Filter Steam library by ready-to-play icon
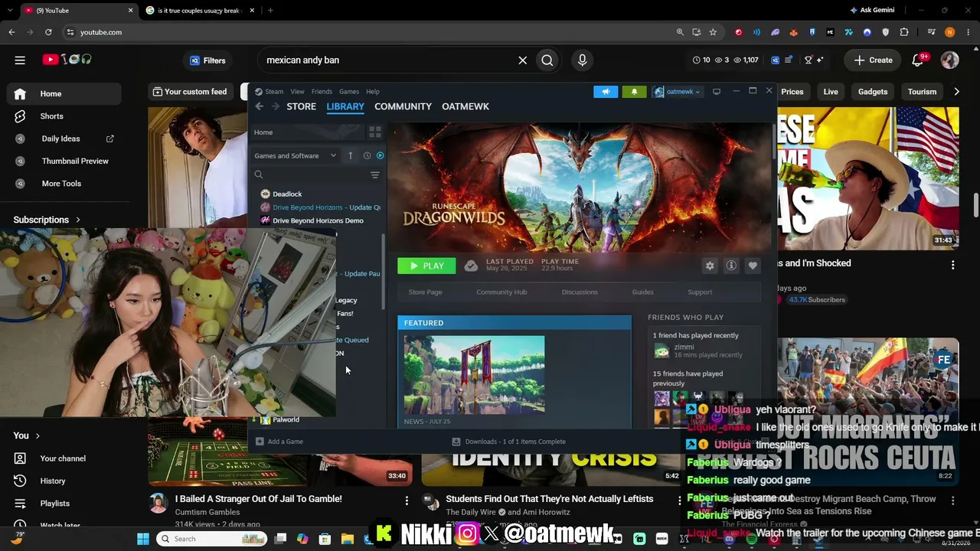This screenshot has height=551, width=980. tap(380, 155)
